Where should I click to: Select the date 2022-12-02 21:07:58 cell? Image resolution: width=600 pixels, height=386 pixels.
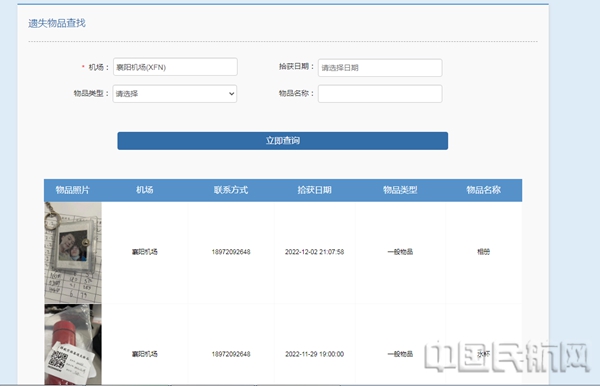click(x=315, y=252)
